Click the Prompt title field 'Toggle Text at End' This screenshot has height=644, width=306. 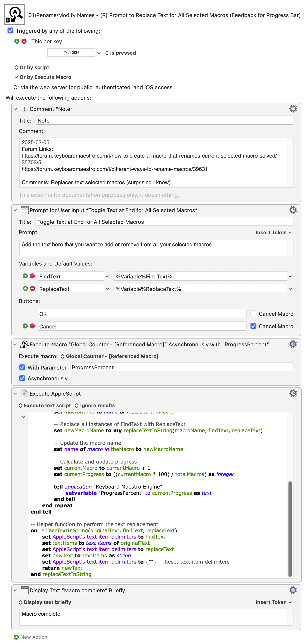(164, 222)
